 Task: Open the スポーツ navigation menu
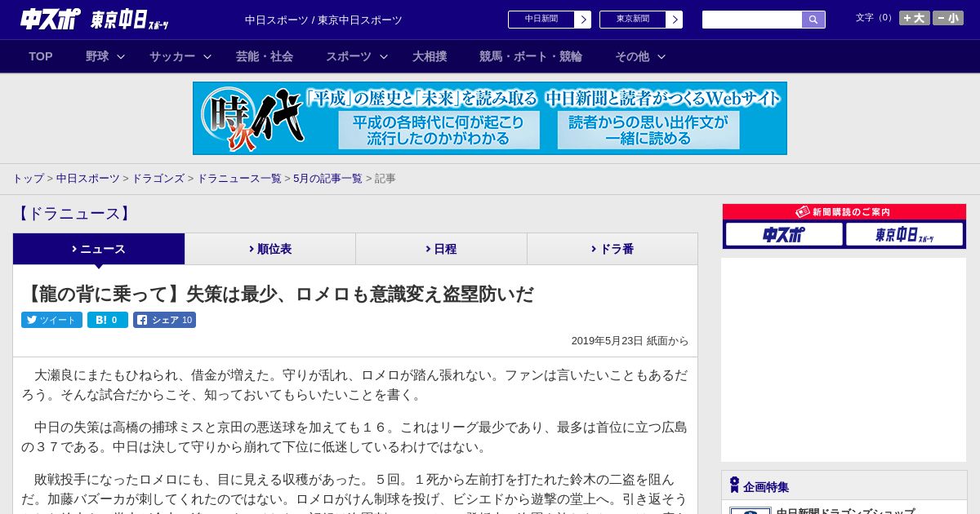349,56
